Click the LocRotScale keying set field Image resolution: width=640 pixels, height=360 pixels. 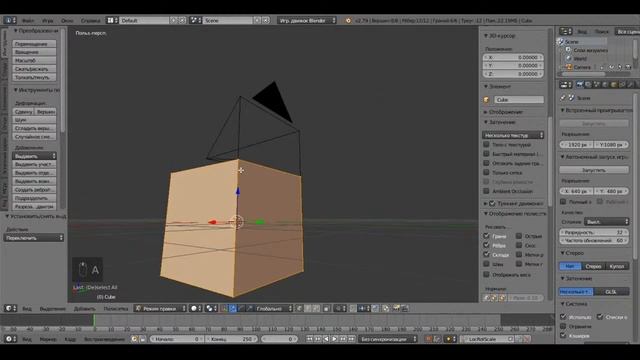[x=488, y=339]
